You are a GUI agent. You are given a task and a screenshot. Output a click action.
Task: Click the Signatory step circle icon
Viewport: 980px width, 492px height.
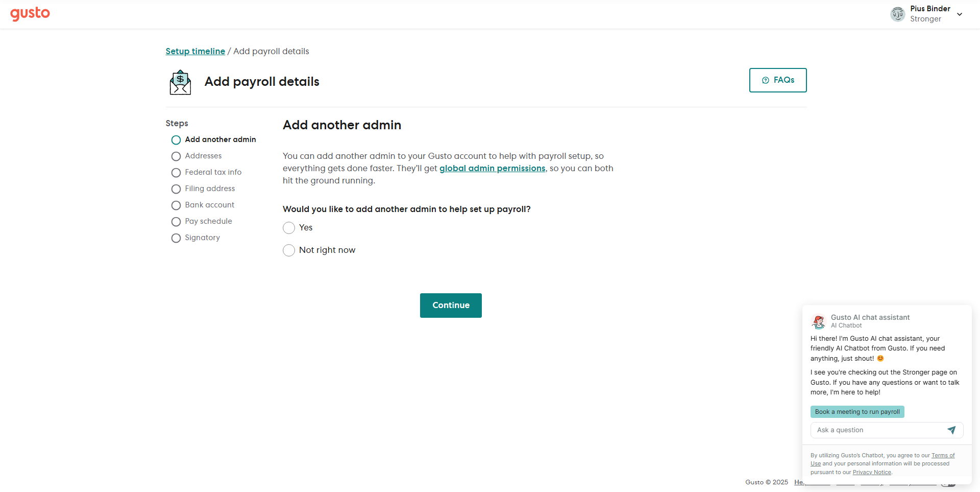click(176, 238)
